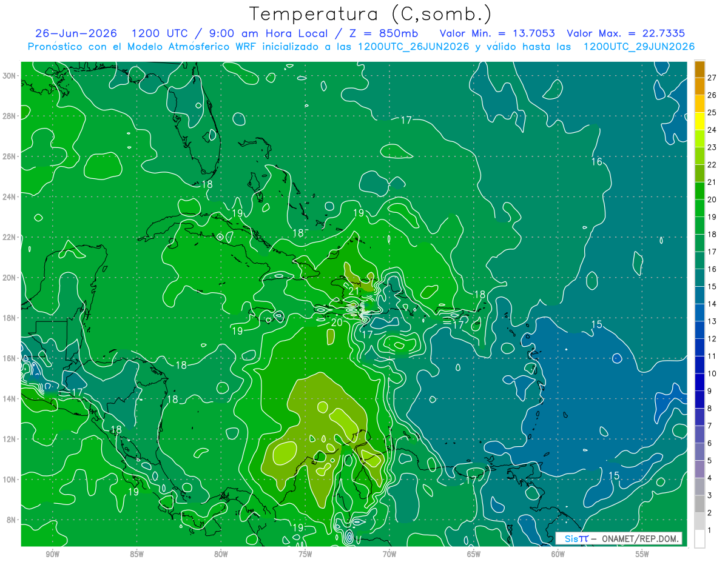
Task: Click contour label 21 over Hispaniola
Action: pos(354,292)
